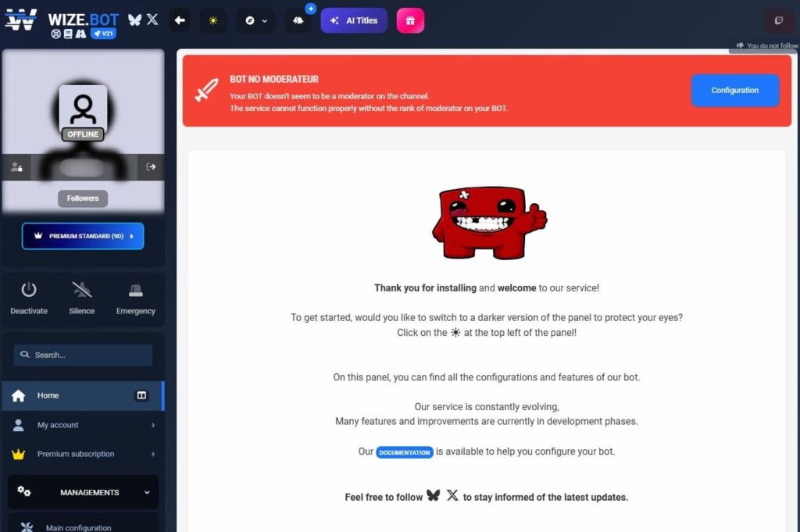
Task: Click the AI Titles button
Action: tap(354, 20)
